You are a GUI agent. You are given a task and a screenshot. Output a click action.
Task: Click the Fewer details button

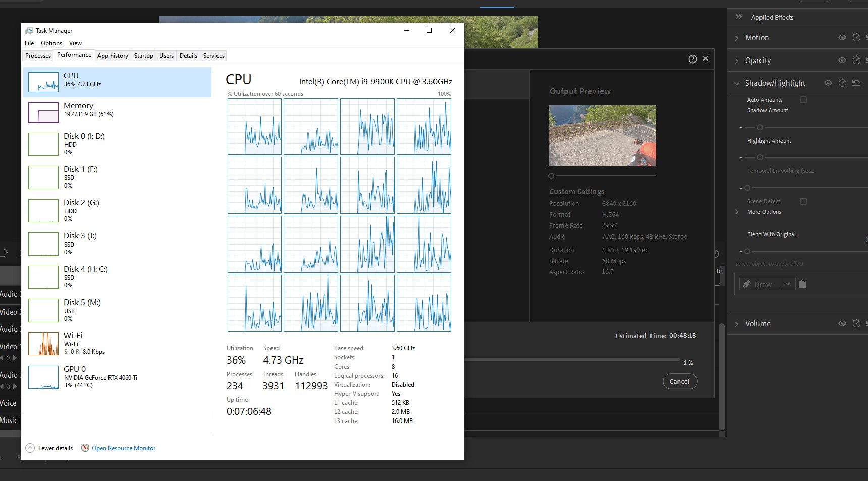[49, 448]
